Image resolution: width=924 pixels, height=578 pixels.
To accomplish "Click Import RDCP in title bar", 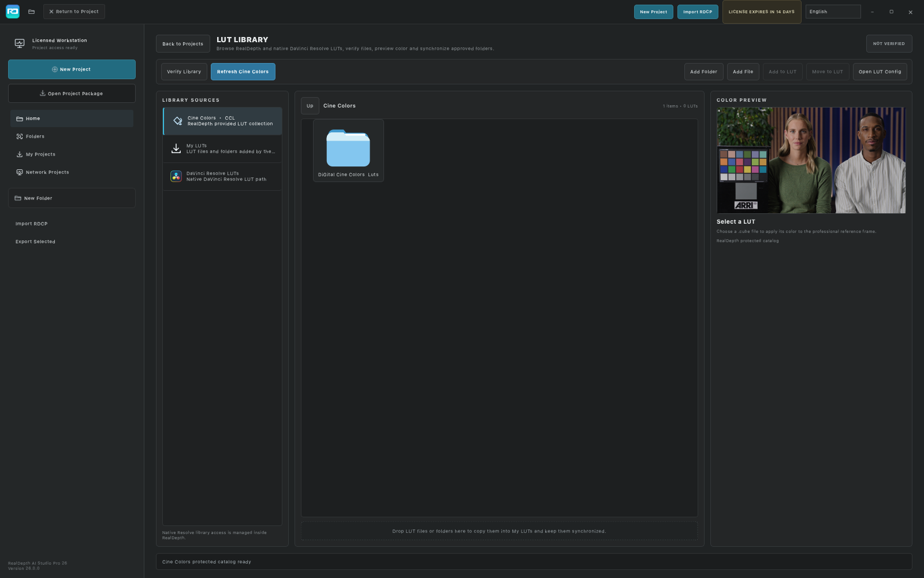I will tap(698, 12).
